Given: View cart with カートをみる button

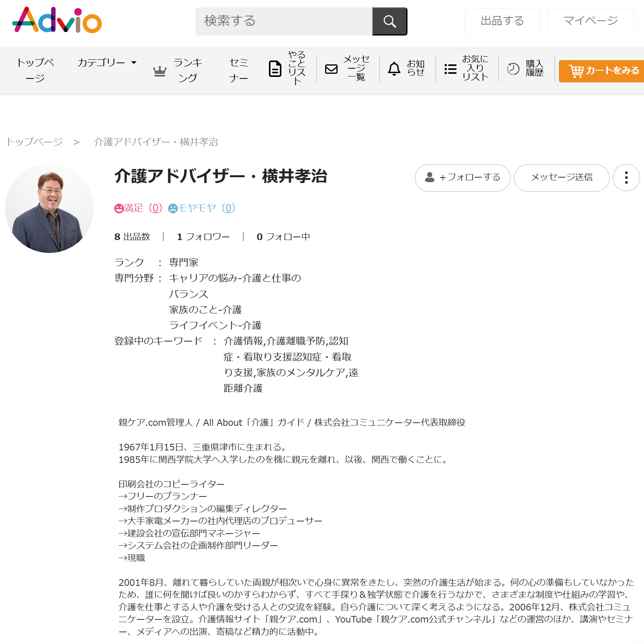Looking at the screenshot, I should [x=603, y=71].
